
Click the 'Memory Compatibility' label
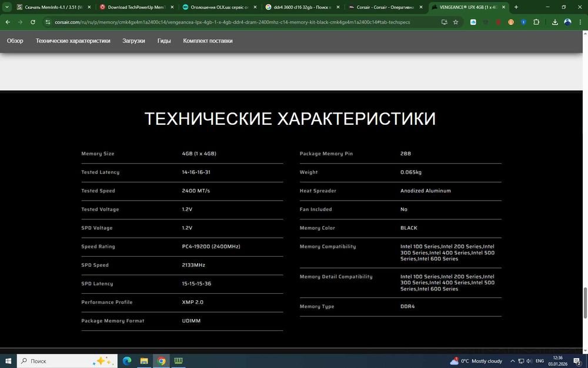point(328,246)
